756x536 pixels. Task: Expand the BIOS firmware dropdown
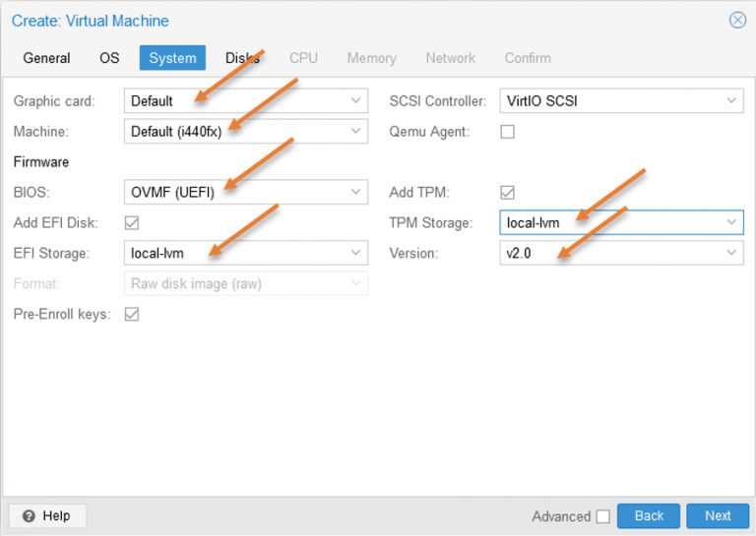click(x=355, y=193)
